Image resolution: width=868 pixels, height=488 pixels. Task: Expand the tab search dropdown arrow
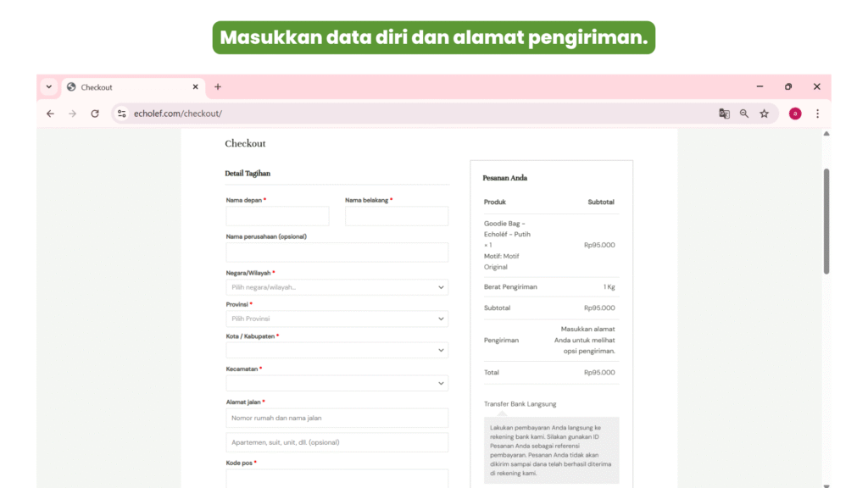click(x=48, y=86)
